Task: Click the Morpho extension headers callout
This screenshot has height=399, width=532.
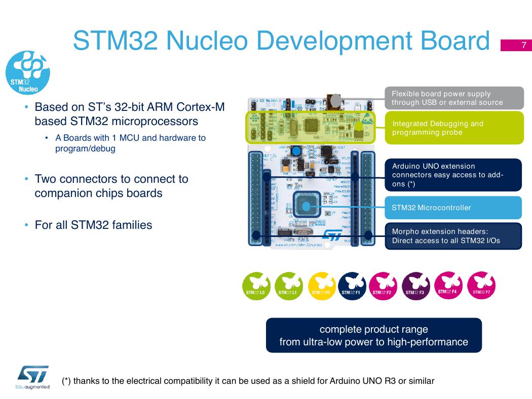Action: 453,236
